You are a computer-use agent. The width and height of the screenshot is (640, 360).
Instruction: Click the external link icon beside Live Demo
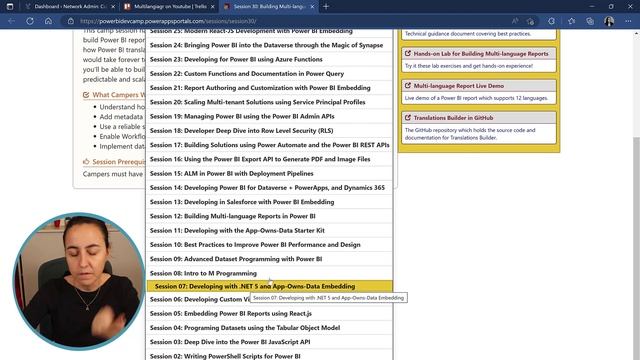(x=407, y=86)
